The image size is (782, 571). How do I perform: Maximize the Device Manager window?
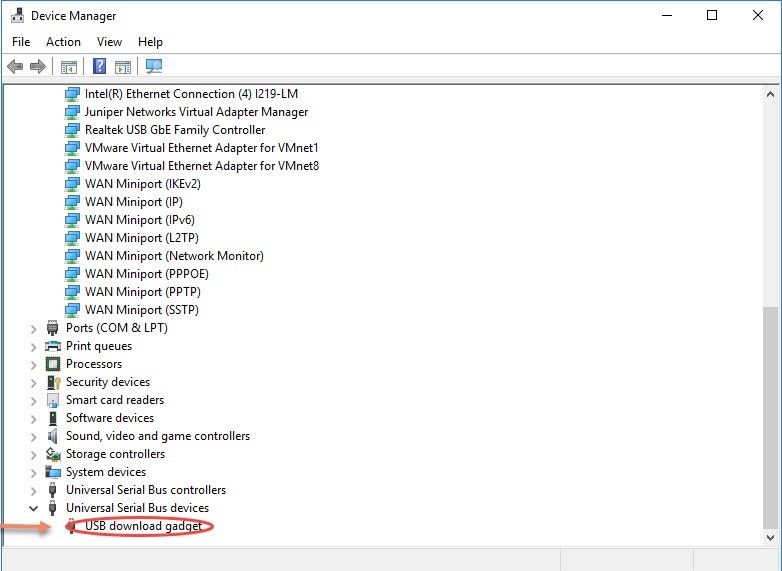(x=712, y=15)
